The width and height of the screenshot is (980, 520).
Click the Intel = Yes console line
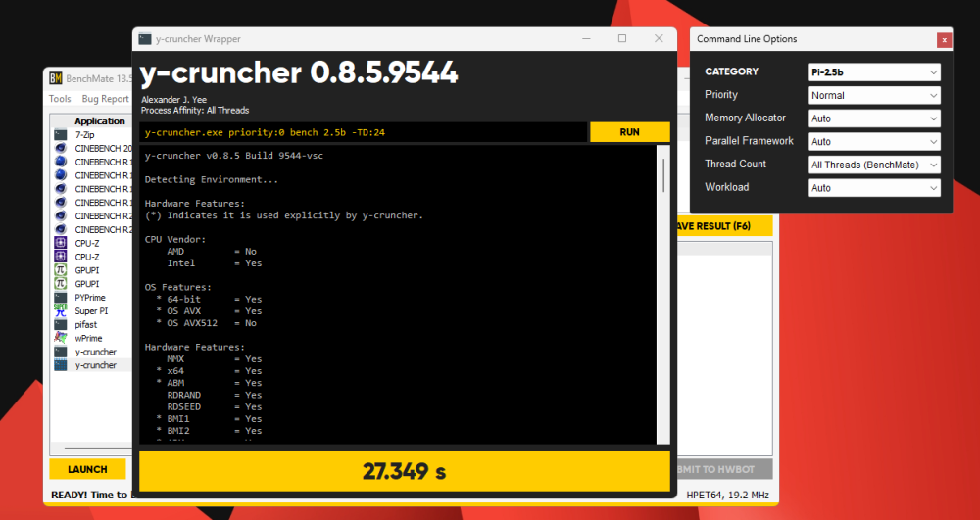click(215, 263)
